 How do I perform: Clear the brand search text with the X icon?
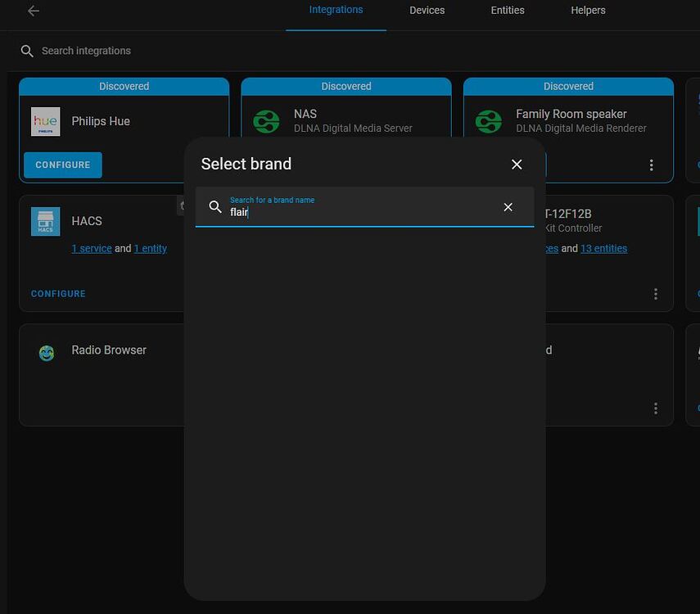point(508,207)
